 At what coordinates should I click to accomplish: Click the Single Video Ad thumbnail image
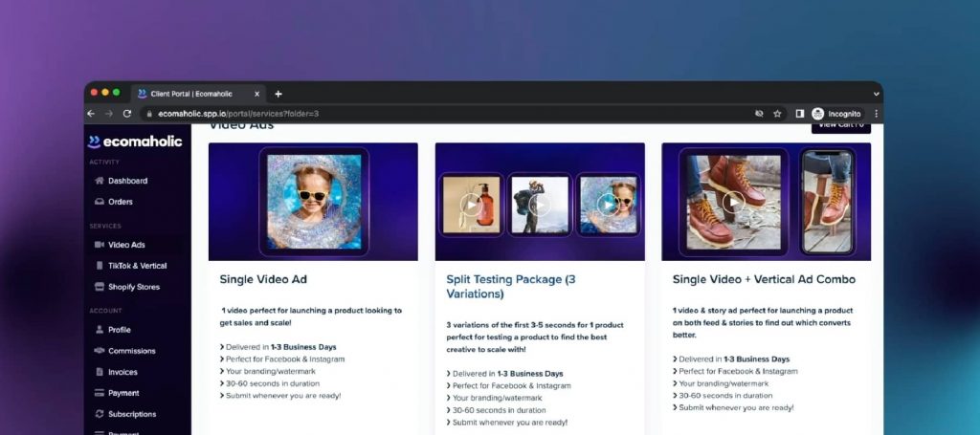click(x=313, y=202)
